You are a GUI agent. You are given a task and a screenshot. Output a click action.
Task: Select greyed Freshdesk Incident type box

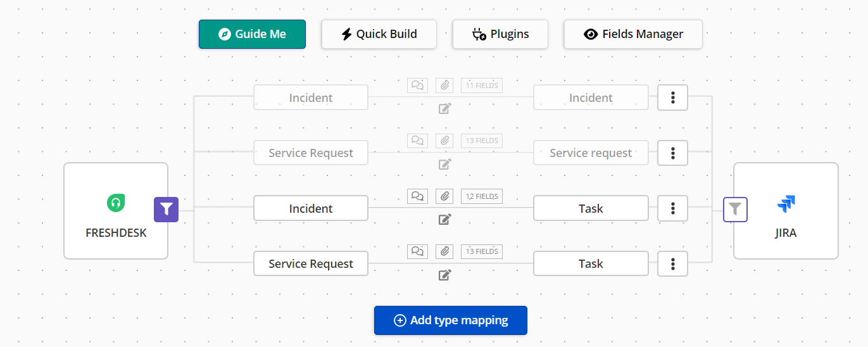[311, 98]
